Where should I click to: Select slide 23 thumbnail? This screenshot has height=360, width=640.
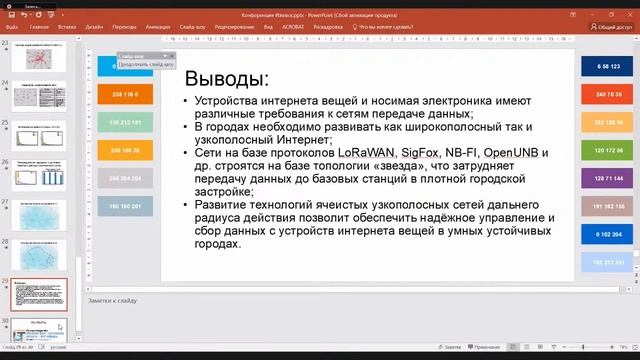click(x=39, y=56)
